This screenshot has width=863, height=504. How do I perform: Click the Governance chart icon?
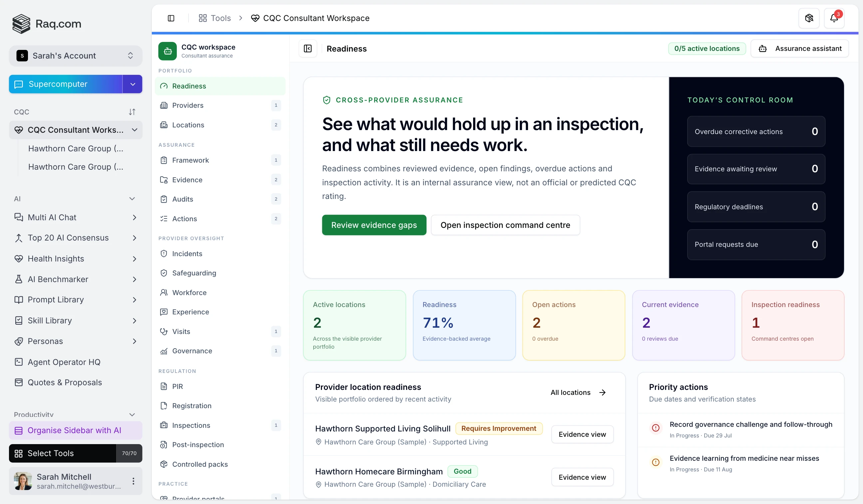pos(164,351)
